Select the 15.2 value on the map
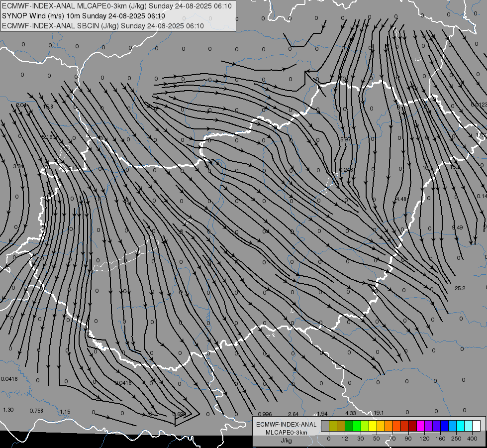The image size is (487, 448). tap(455, 167)
